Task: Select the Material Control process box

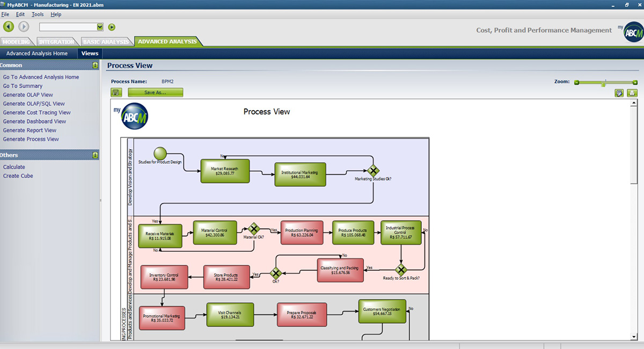Action: [215, 233]
